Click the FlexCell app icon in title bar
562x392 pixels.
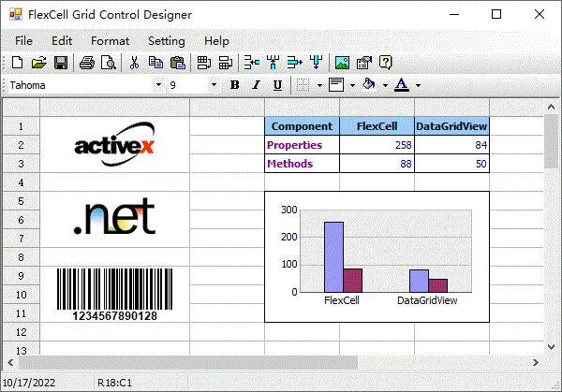click(x=16, y=14)
